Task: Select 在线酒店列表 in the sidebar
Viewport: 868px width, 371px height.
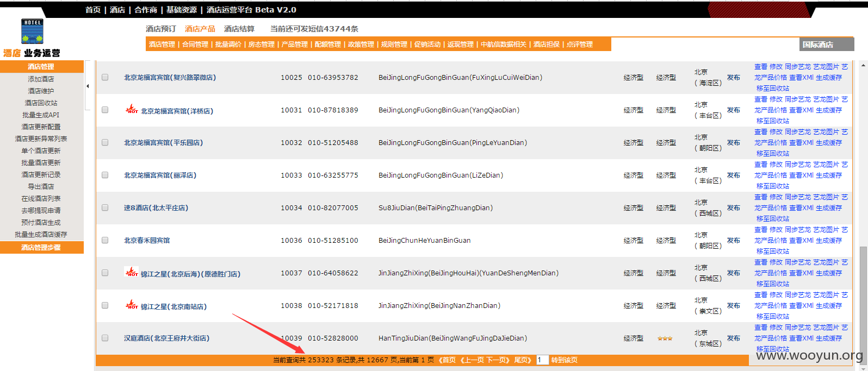Action: 41,198
